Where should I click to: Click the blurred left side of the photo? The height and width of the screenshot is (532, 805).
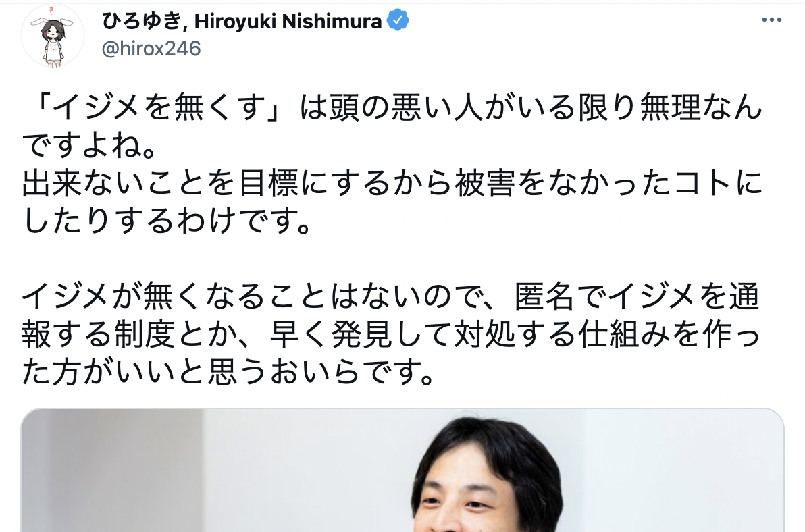coord(113,471)
